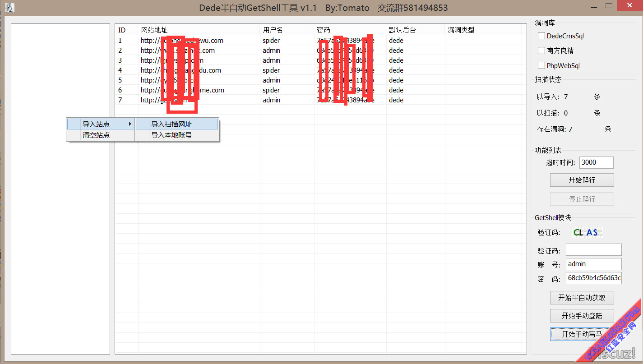Screen dimensions: 643x364
Task: Click the 网站地址 column header
Action: tap(199, 30)
